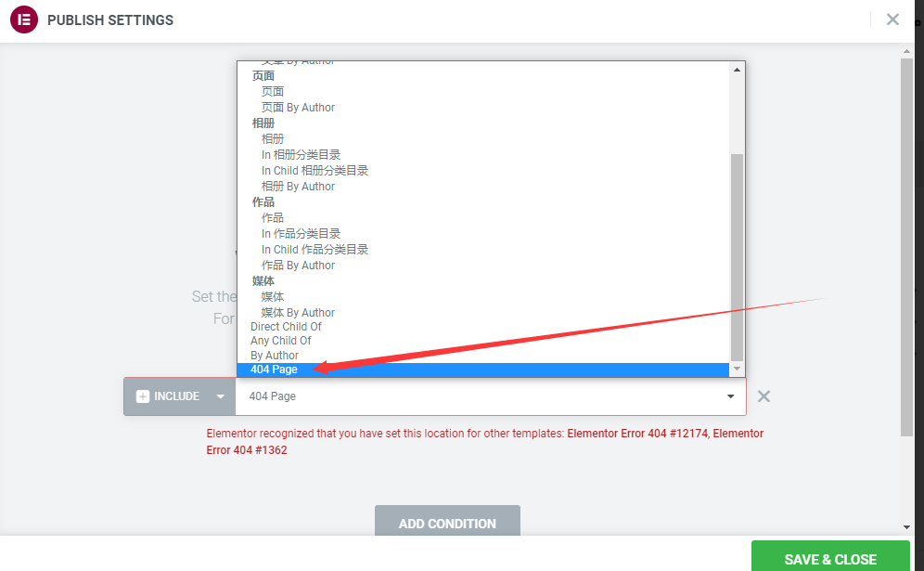Remove the 404 Page condition
Image resolution: width=924 pixels, height=571 pixels.
pyautogui.click(x=764, y=396)
